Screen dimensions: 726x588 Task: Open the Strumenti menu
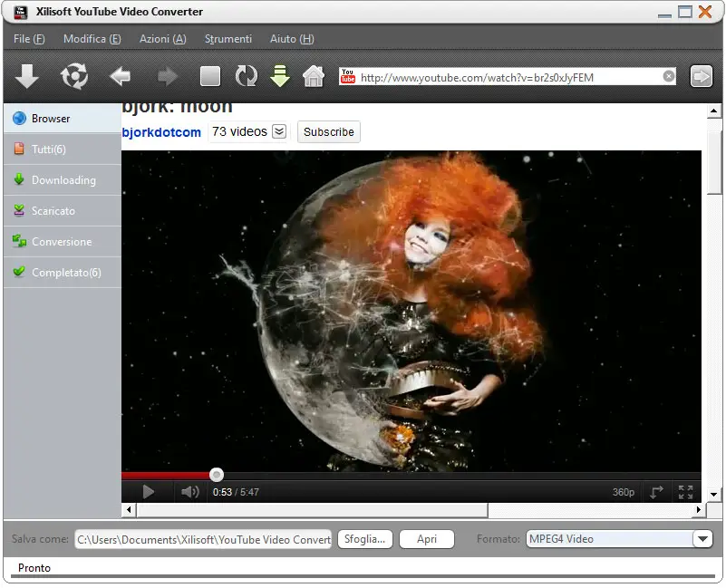tap(228, 39)
